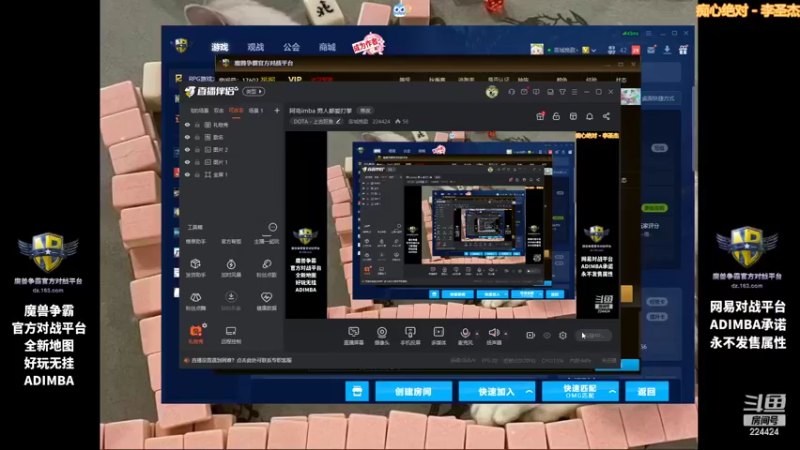Open the shop icon button left of 创建房间
The image size is (800, 450).
(357, 391)
